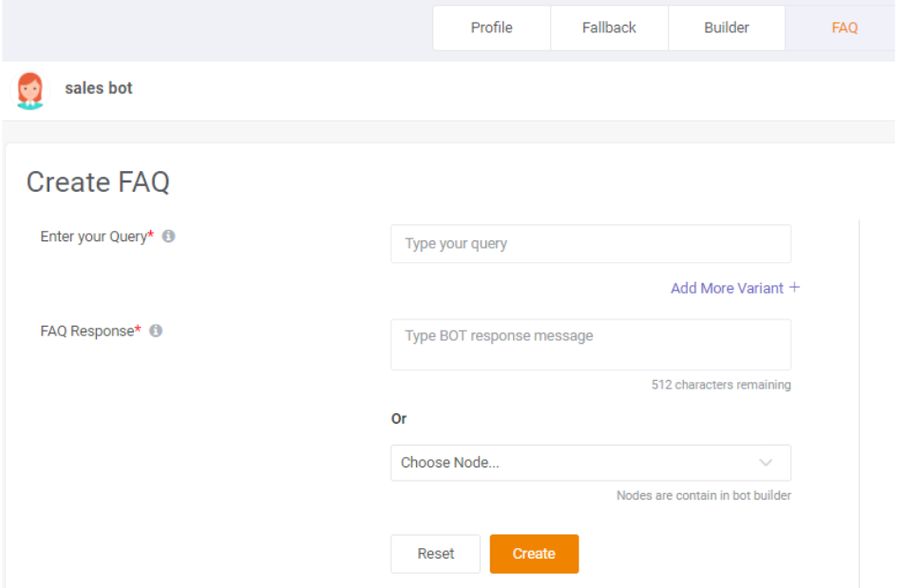The width and height of the screenshot is (910, 588).
Task: Click the BOT response message text area
Action: pyautogui.click(x=591, y=344)
